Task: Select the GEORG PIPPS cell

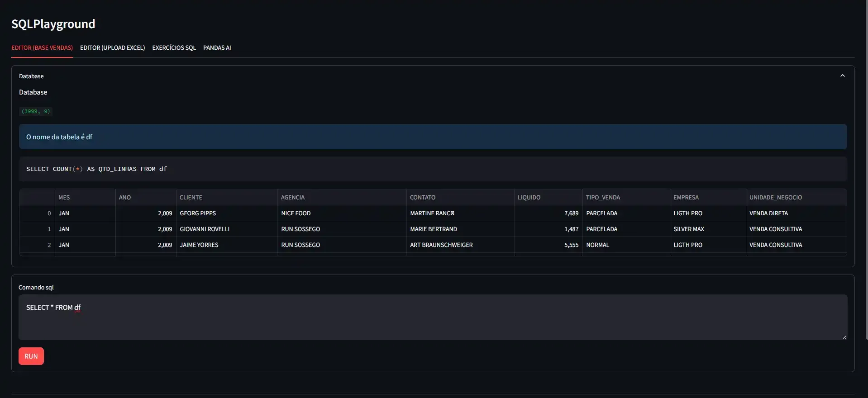Action: pos(227,213)
